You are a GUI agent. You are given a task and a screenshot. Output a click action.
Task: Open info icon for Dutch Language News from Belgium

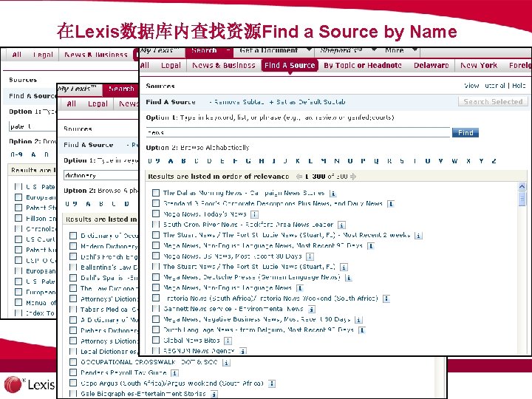(362, 330)
